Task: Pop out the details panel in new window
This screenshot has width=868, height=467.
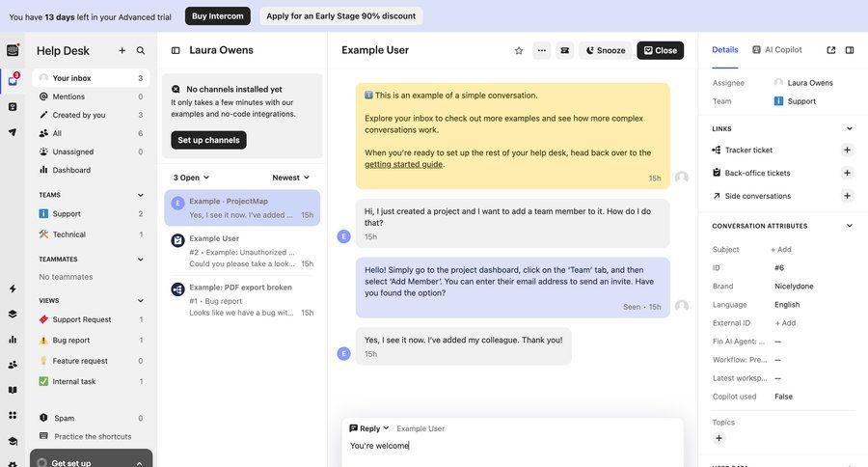Action: (831, 50)
